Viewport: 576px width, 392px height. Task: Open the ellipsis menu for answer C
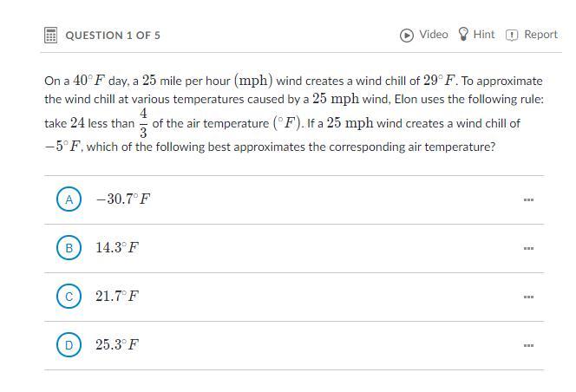coord(528,297)
